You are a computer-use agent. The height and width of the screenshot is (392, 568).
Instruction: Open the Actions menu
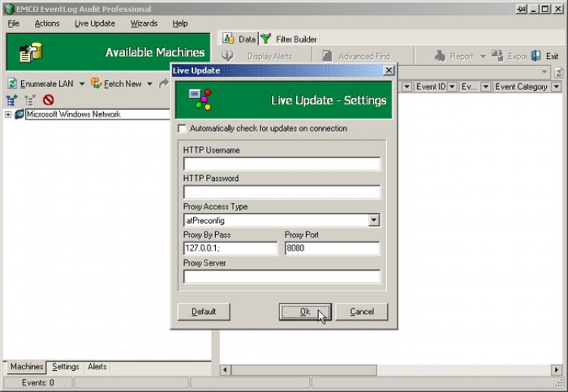tap(47, 23)
